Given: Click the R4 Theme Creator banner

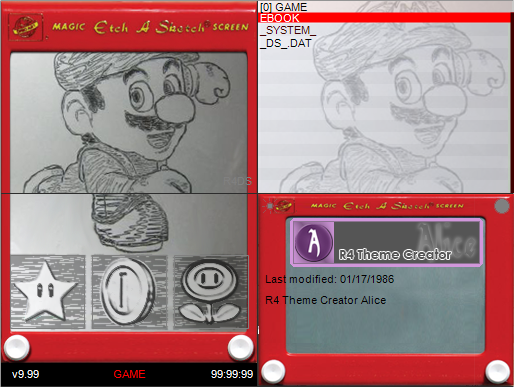Looking at the screenshot, I should tap(386, 242).
